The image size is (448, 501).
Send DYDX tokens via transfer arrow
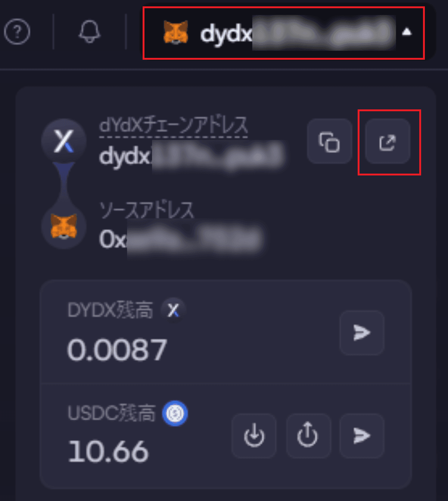pyautogui.click(x=361, y=333)
